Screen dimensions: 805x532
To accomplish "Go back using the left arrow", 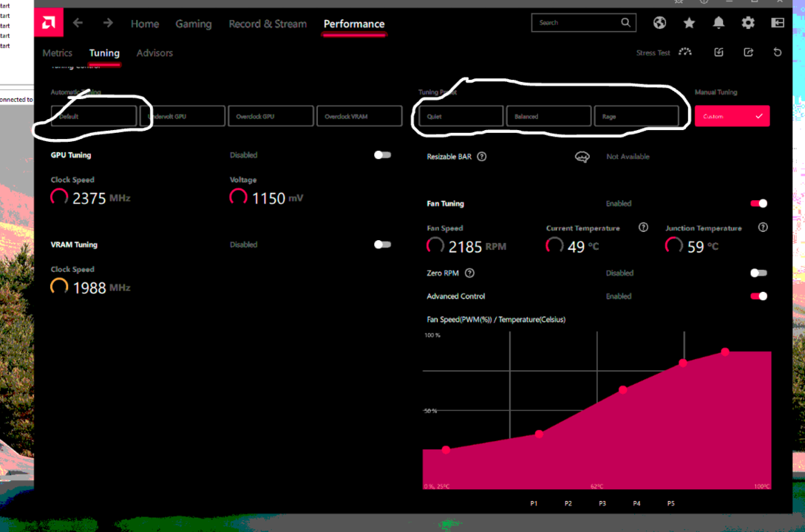I will (x=78, y=23).
